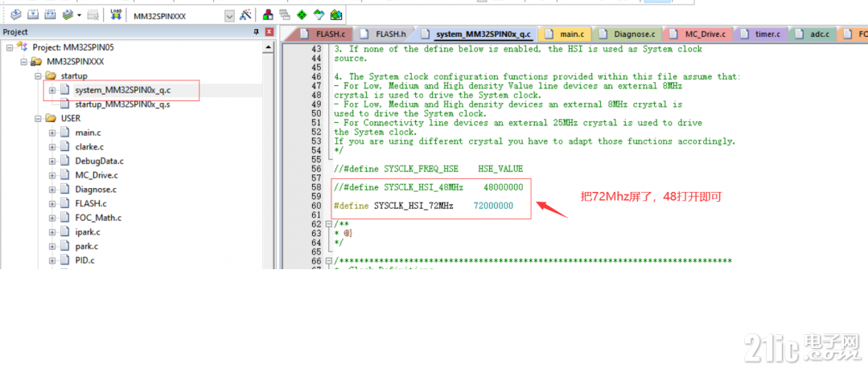Expand clarke.c node in project tree
The image size is (868, 368).
52,147
